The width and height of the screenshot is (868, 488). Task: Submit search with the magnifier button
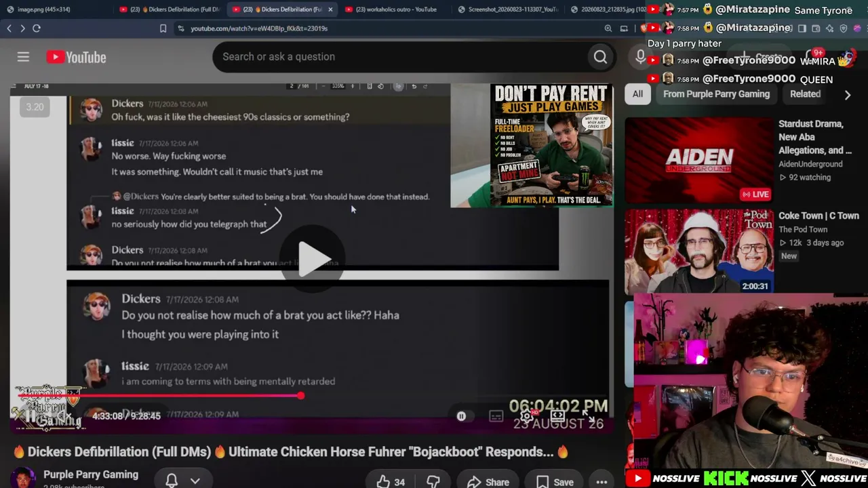[600, 57]
